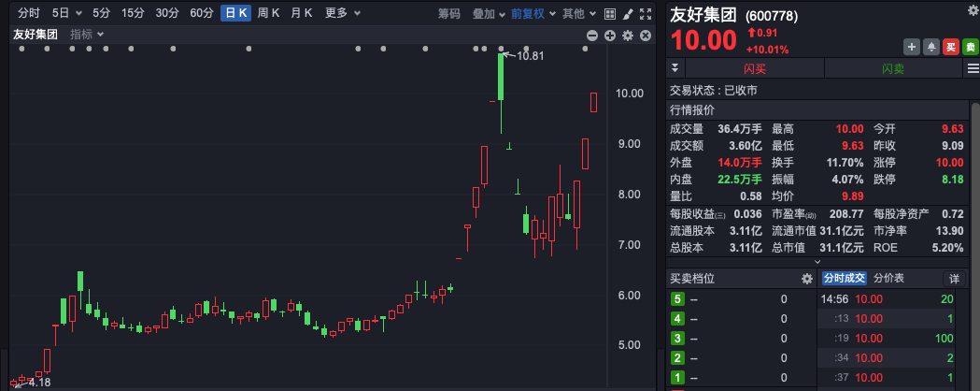Expand quote details chevron below 总市值

818,262
